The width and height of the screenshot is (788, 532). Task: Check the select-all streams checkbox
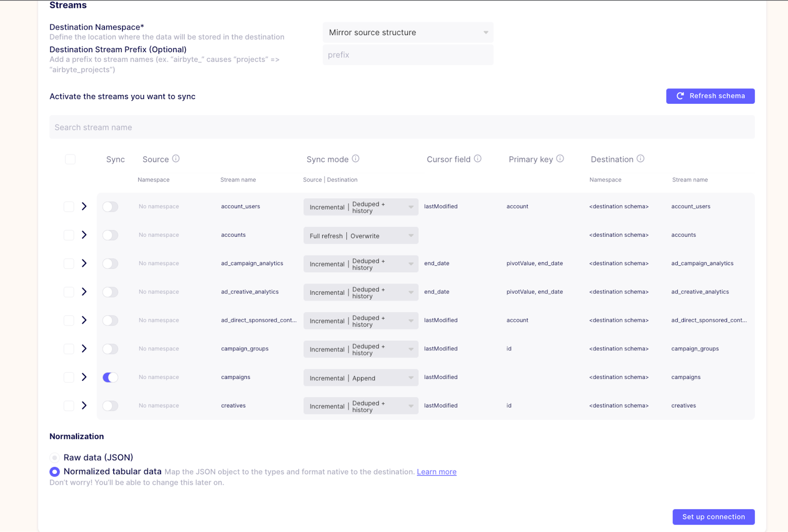pyautogui.click(x=70, y=159)
